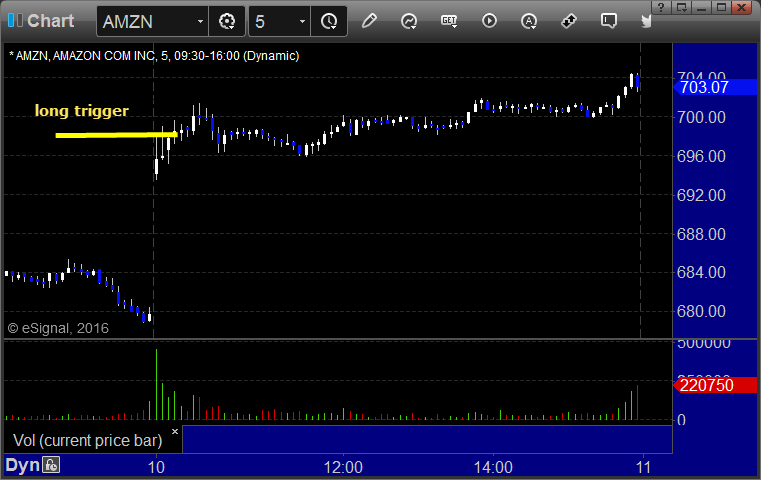The height and width of the screenshot is (480, 761).
Task: Click the Twitter bird share icon
Action: click(646, 21)
